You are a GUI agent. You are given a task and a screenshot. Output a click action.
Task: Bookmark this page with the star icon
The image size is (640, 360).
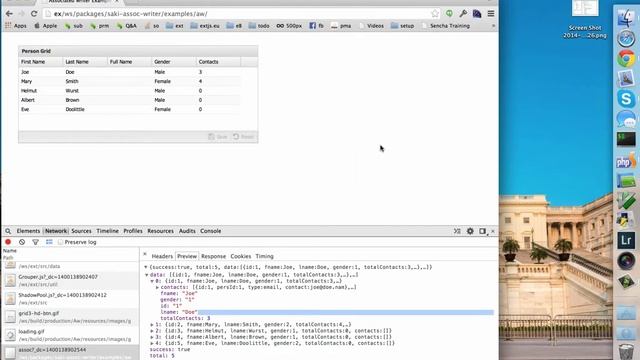click(x=435, y=14)
